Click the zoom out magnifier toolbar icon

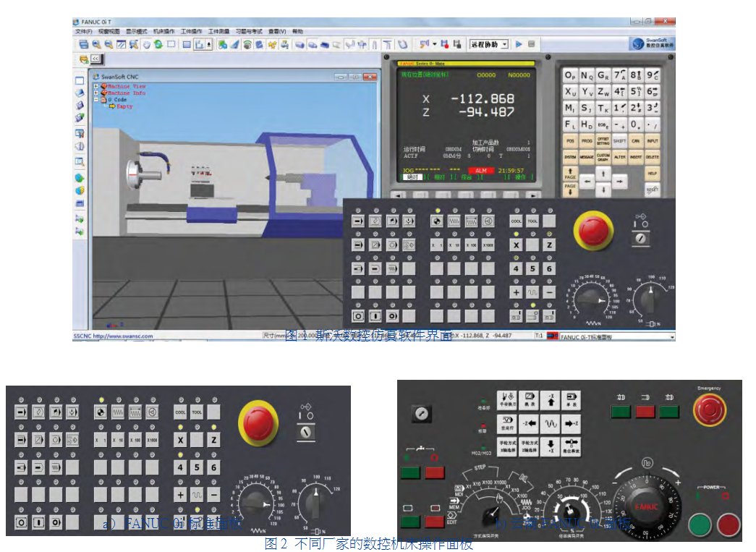(x=109, y=44)
